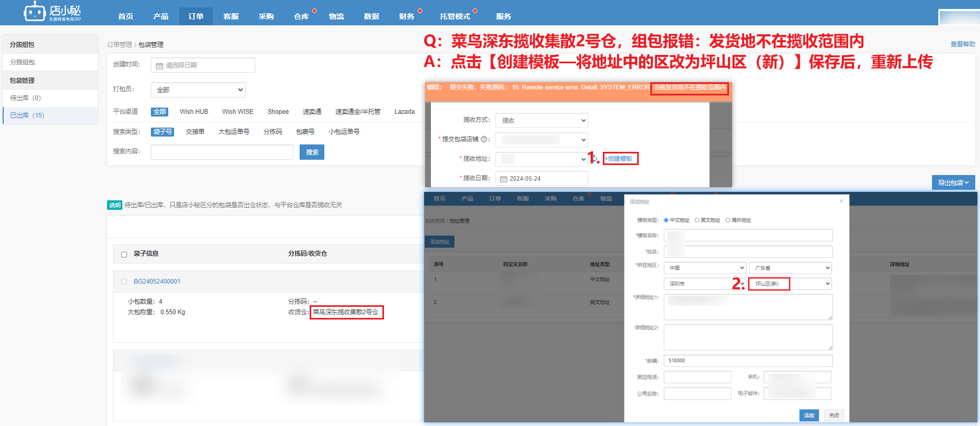
Task: Click the 搜索内容 text input
Action: click(x=222, y=152)
